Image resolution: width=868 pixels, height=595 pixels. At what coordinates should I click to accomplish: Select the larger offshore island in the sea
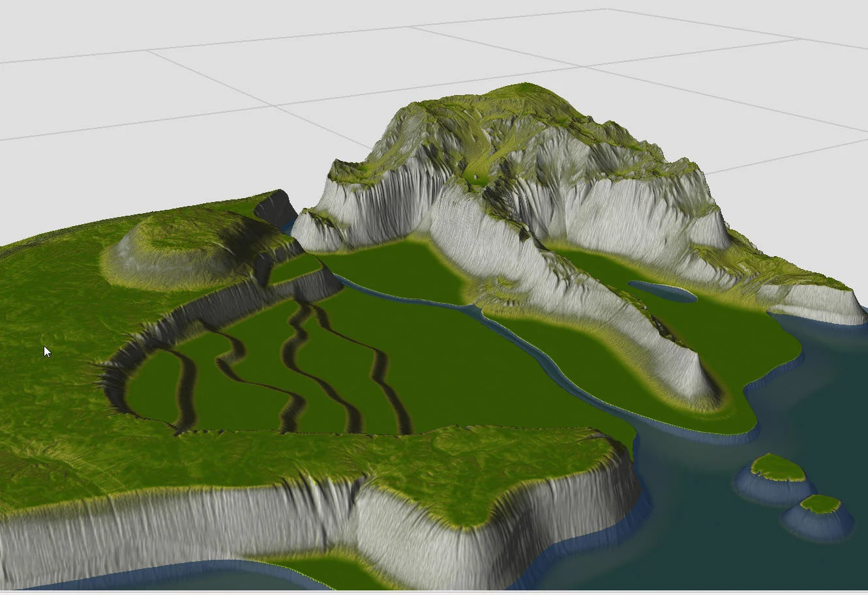775,480
